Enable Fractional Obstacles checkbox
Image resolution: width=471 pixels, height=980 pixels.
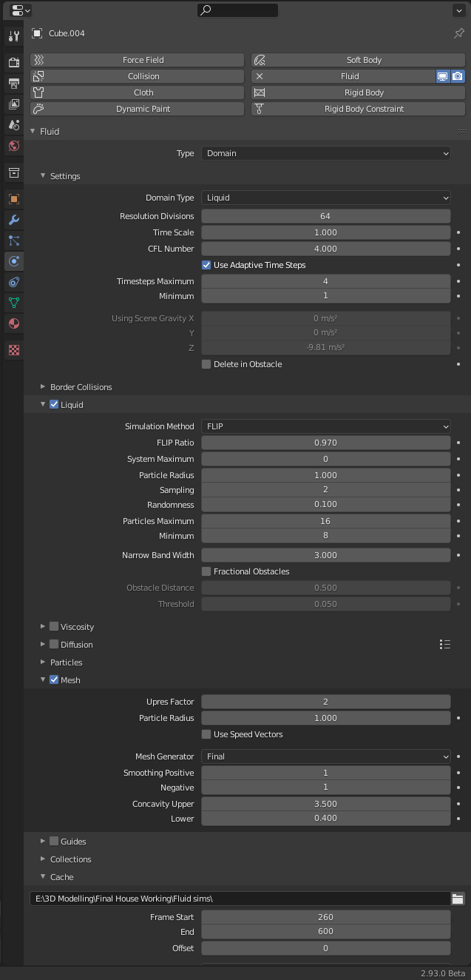[206, 571]
